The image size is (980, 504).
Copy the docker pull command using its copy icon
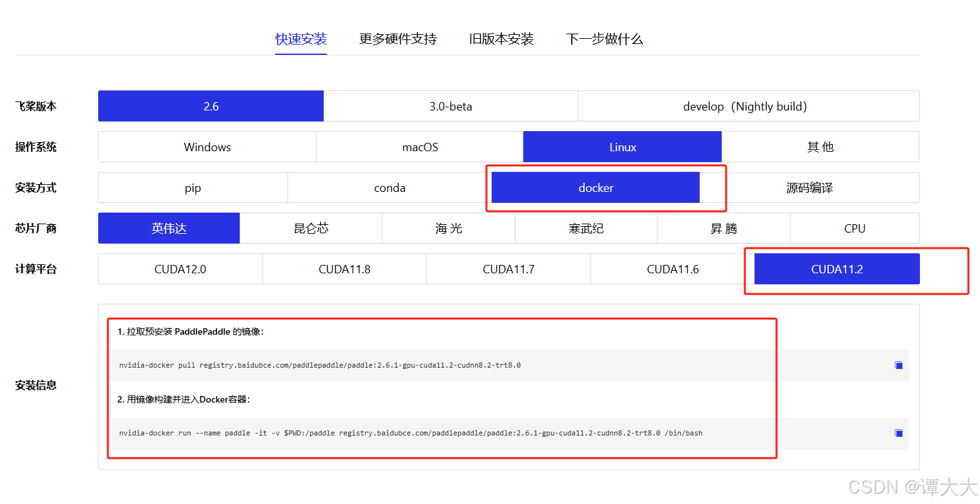click(899, 365)
